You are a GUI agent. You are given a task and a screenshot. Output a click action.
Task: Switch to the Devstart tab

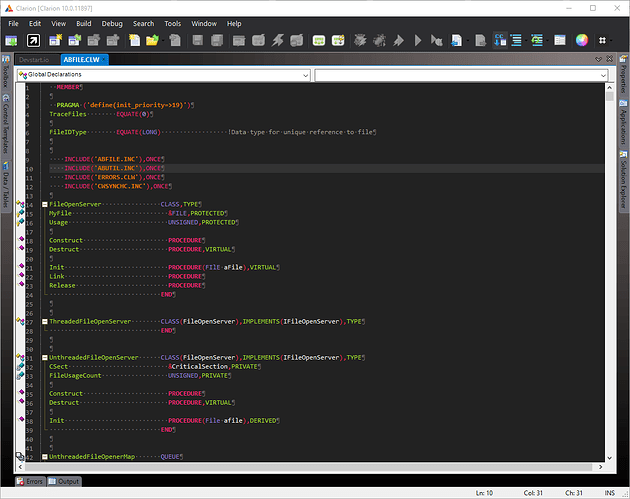tap(35, 60)
